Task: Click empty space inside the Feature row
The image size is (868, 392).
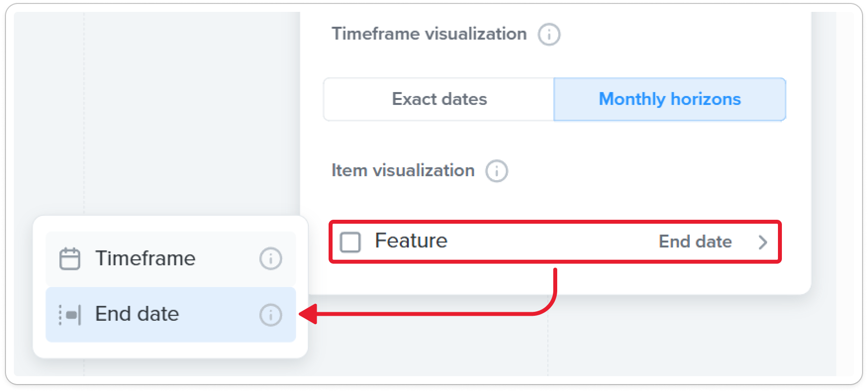Action: [549, 242]
